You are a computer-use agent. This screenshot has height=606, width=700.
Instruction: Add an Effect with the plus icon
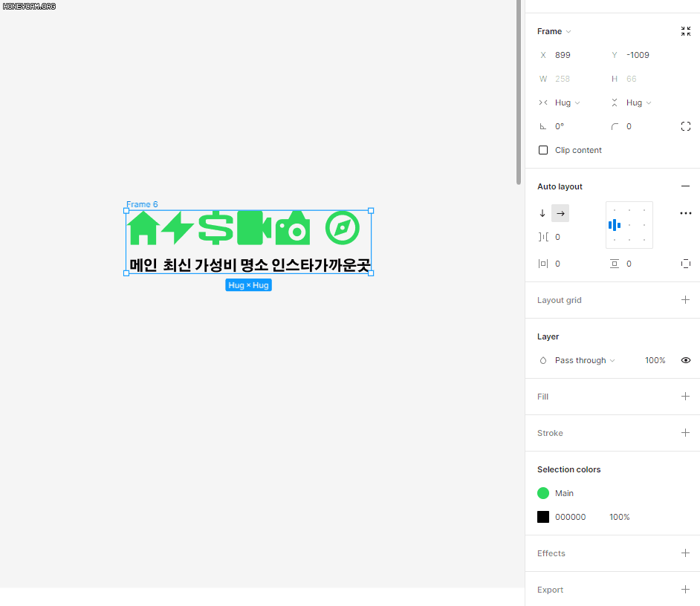[685, 553]
